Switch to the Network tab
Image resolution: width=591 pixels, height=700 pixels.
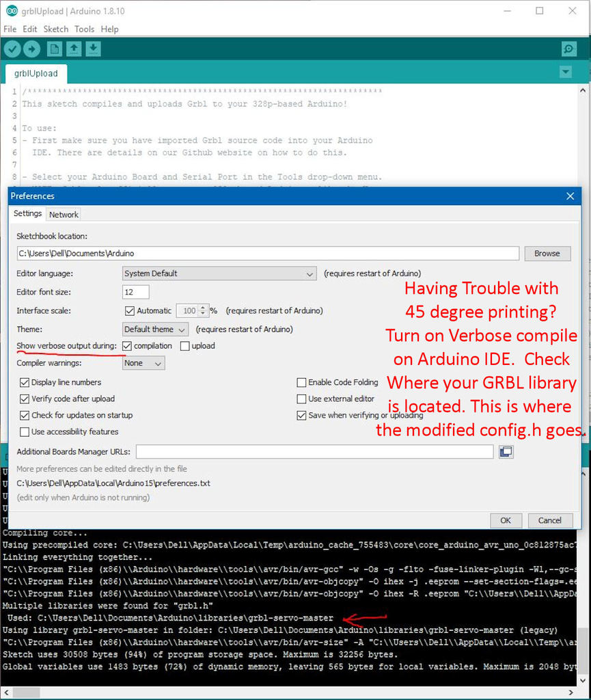coord(64,215)
